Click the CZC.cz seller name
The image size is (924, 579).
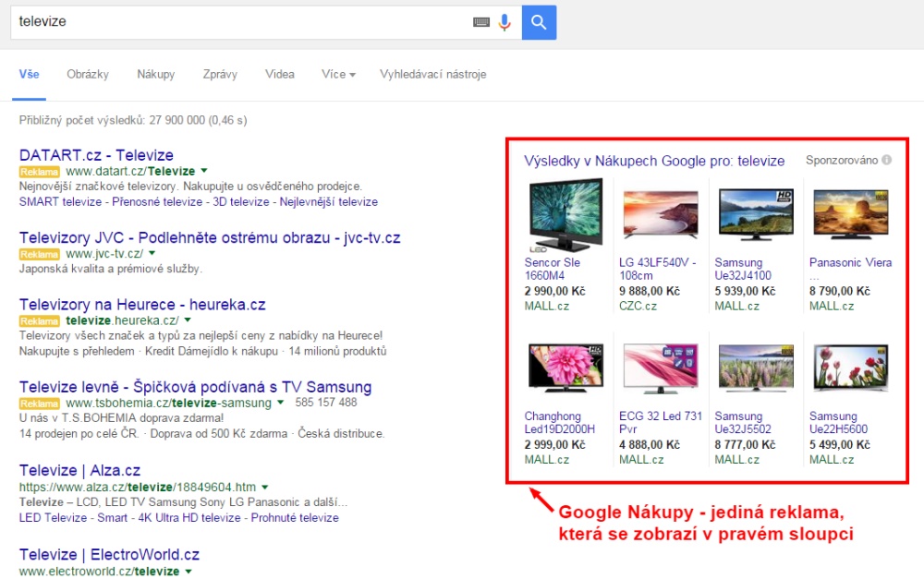pos(638,307)
